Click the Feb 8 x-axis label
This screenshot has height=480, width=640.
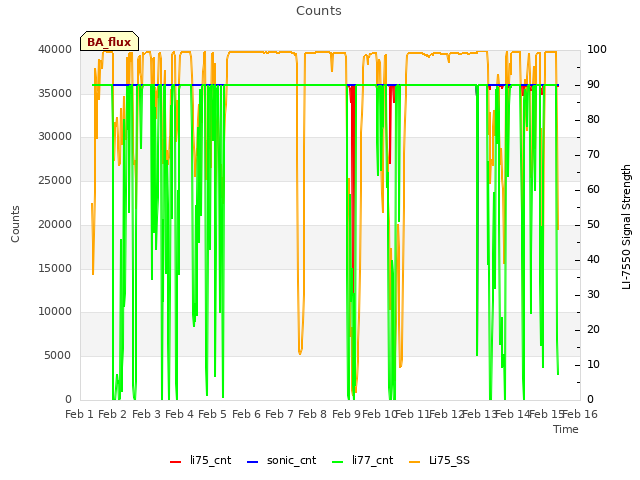coord(312,414)
